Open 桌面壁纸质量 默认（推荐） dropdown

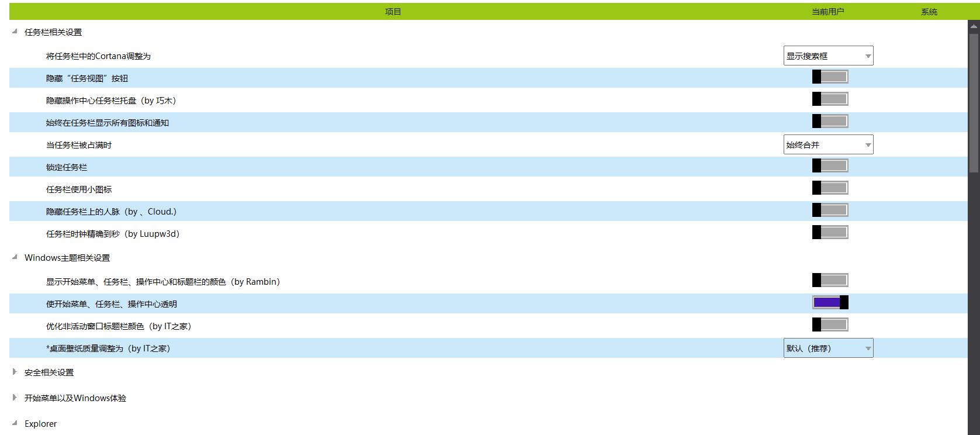(828, 348)
